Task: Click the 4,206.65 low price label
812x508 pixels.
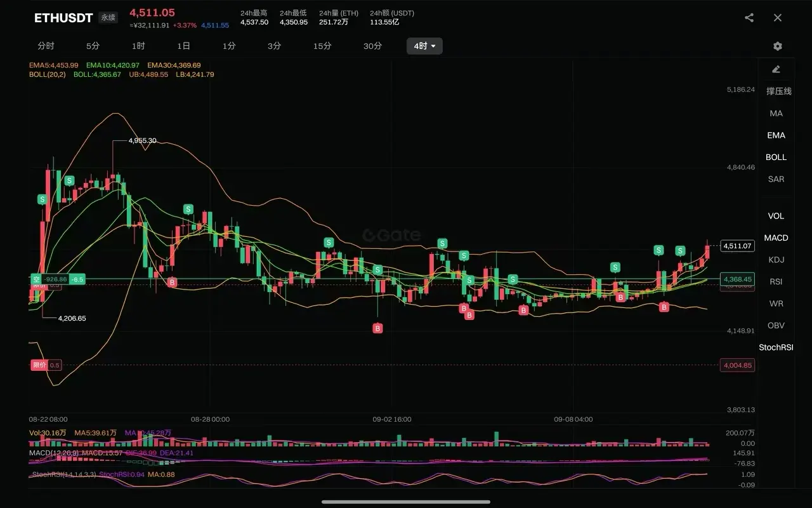Action: click(72, 318)
